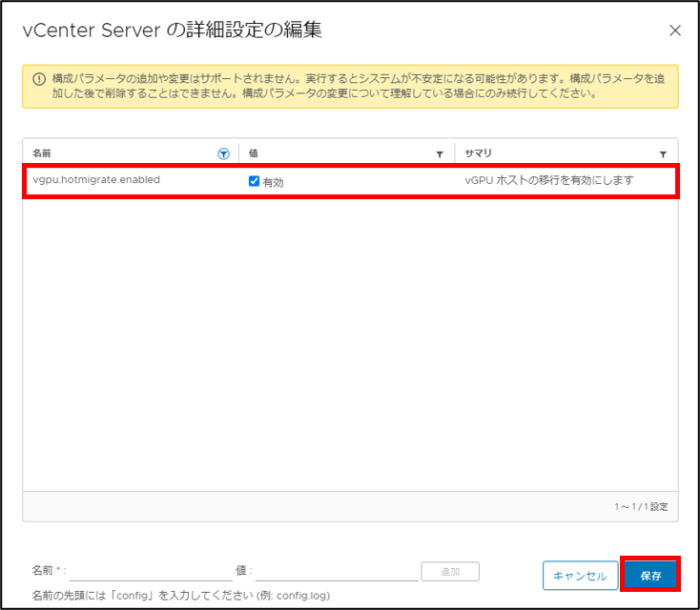
Task: Click the warning info icon in yellow banner
Action: 39,79
